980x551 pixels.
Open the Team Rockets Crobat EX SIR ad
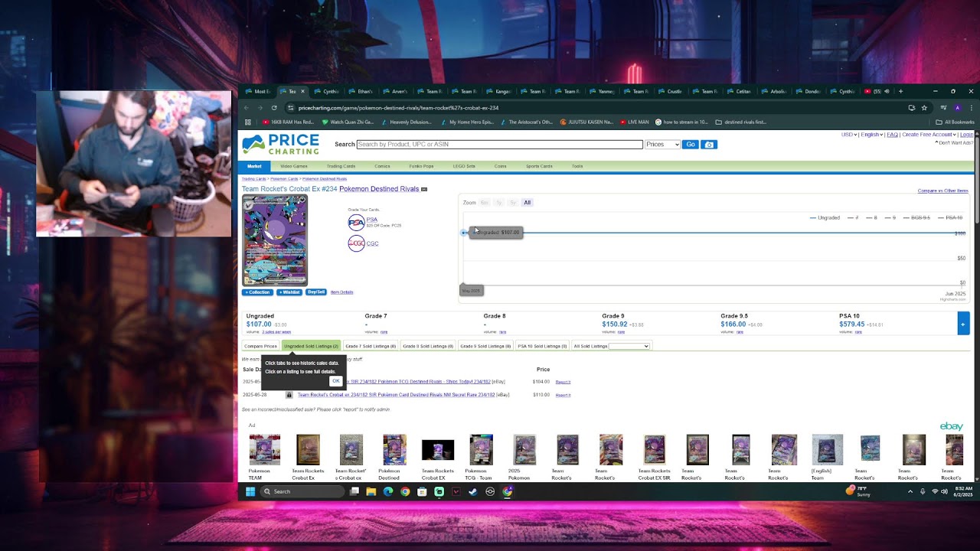[x=654, y=457]
